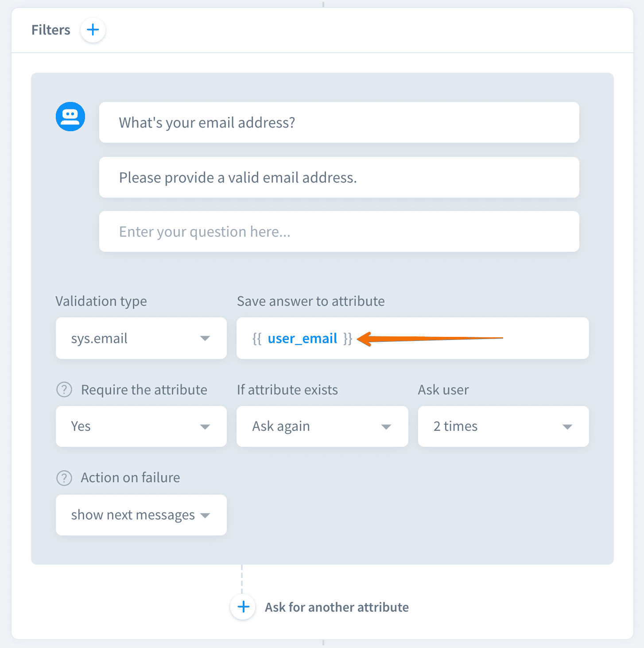Focus the empty "Enter your question here..." field
This screenshot has height=648, width=644.
pyautogui.click(x=339, y=231)
